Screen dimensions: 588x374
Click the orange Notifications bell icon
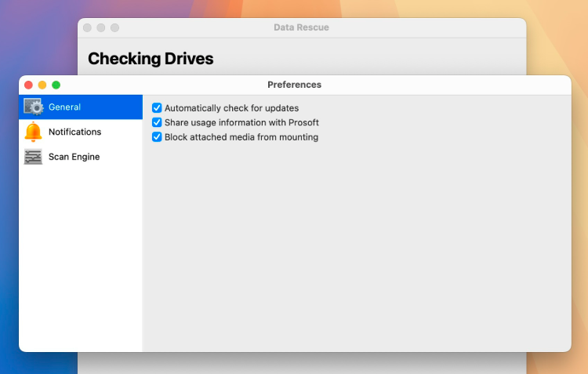(x=33, y=132)
